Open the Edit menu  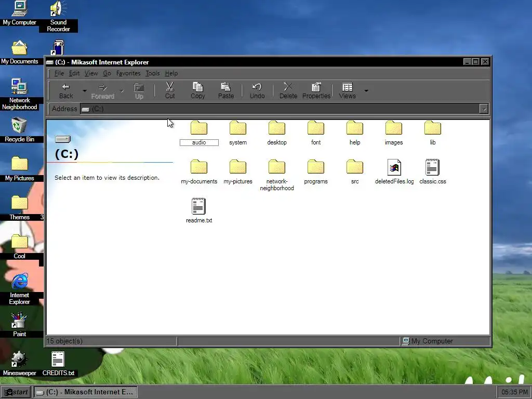[x=74, y=73]
